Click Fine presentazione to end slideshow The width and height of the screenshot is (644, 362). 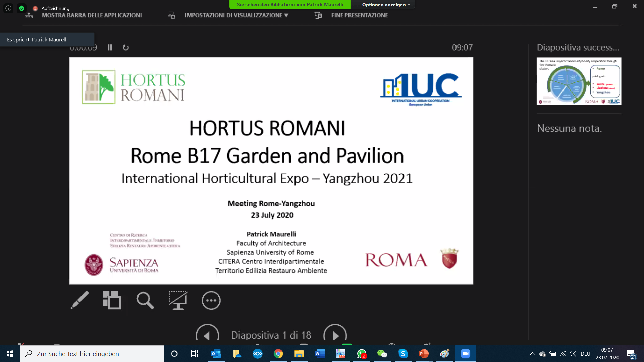(359, 15)
